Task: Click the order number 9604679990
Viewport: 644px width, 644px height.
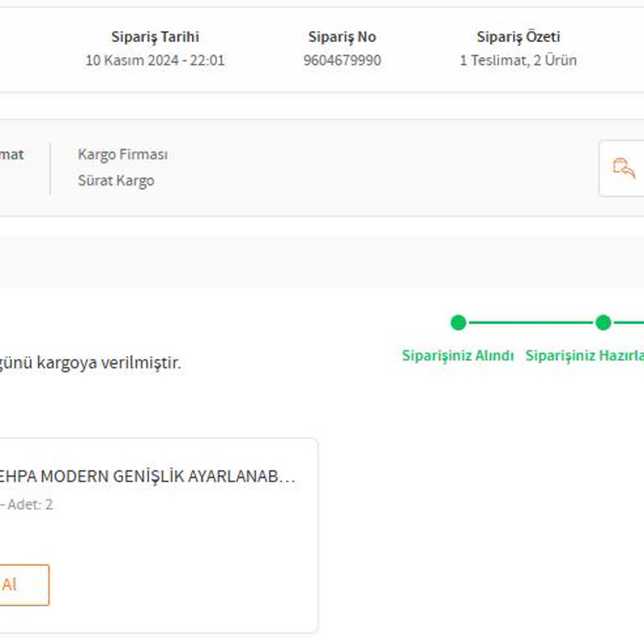Action: (342, 60)
